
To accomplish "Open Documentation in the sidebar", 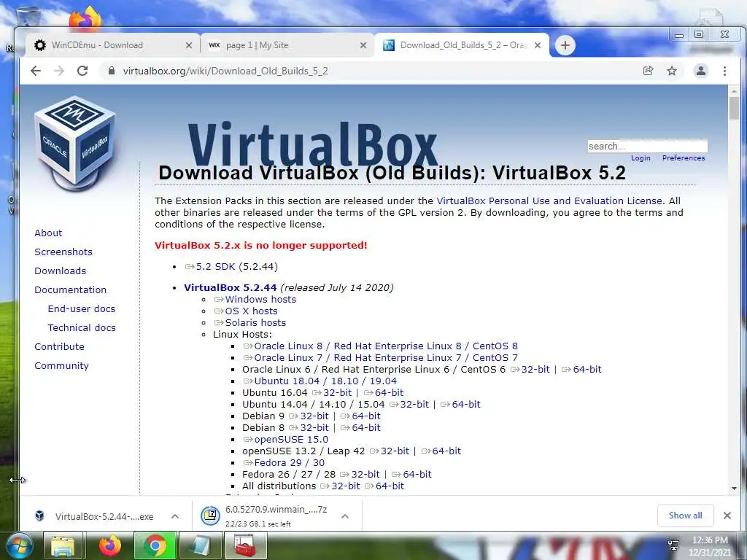I will point(71,290).
